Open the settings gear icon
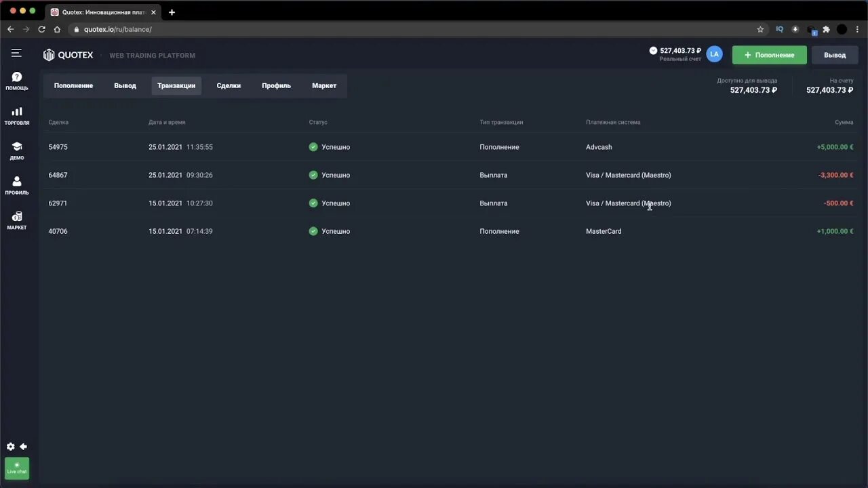 [x=10, y=447]
